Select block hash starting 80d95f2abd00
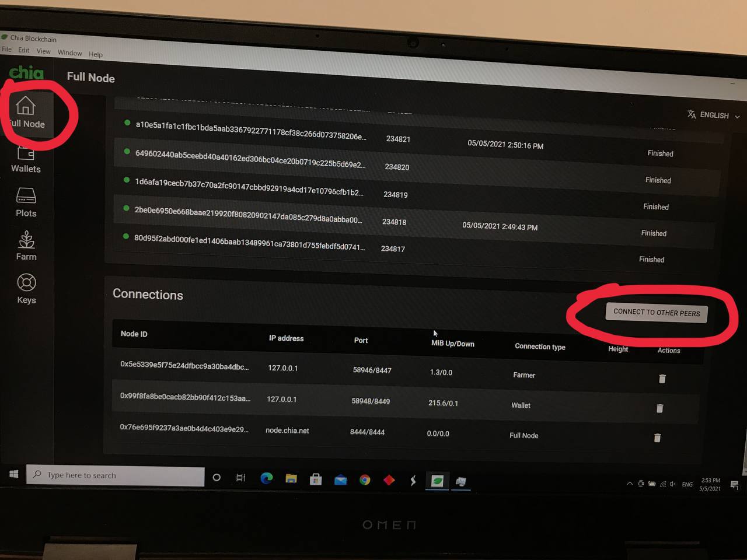Image resolution: width=747 pixels, height=560 pixels. pyautogui.click(x=249, y=242)
